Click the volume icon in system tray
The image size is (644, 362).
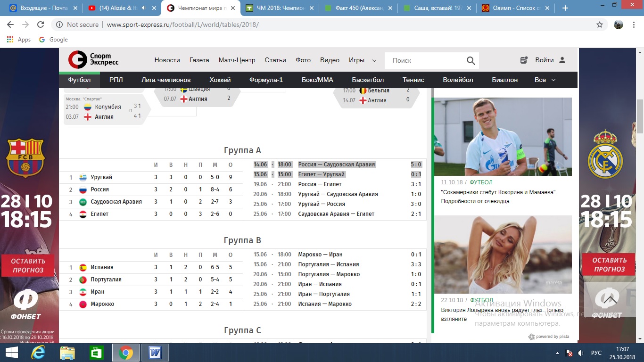click(581, 353)
